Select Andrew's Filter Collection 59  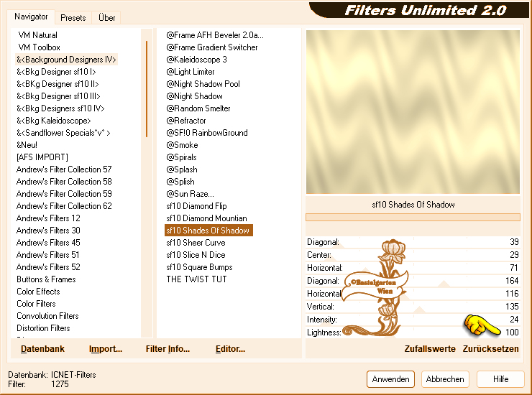point(64,194)
